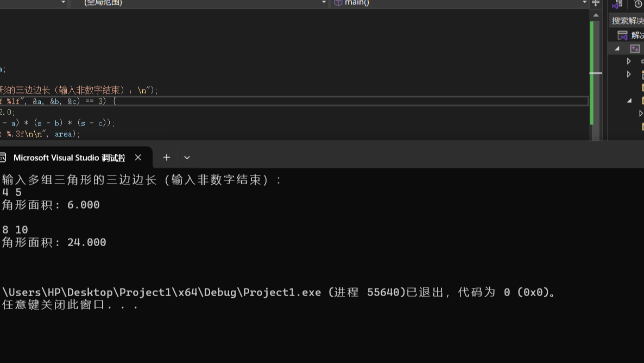644x363 pixels.
Task: Open the main() member dropdown arrow
Action: coord(584,3)
